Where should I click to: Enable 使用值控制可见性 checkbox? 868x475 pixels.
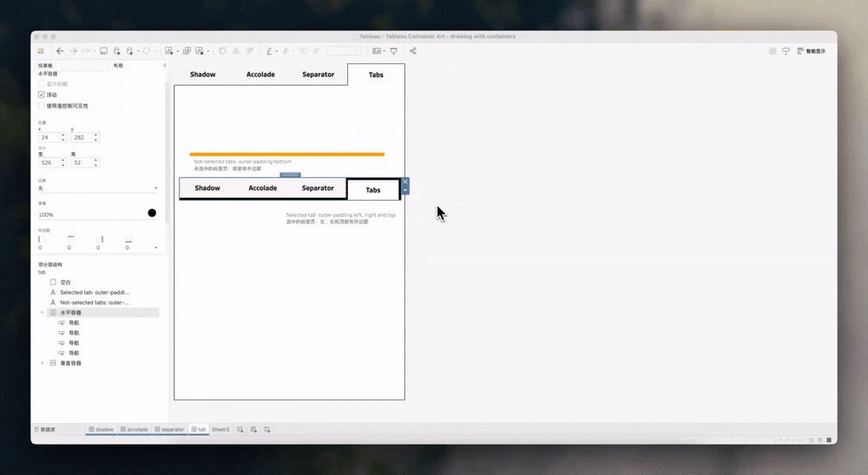pos(42,106)
